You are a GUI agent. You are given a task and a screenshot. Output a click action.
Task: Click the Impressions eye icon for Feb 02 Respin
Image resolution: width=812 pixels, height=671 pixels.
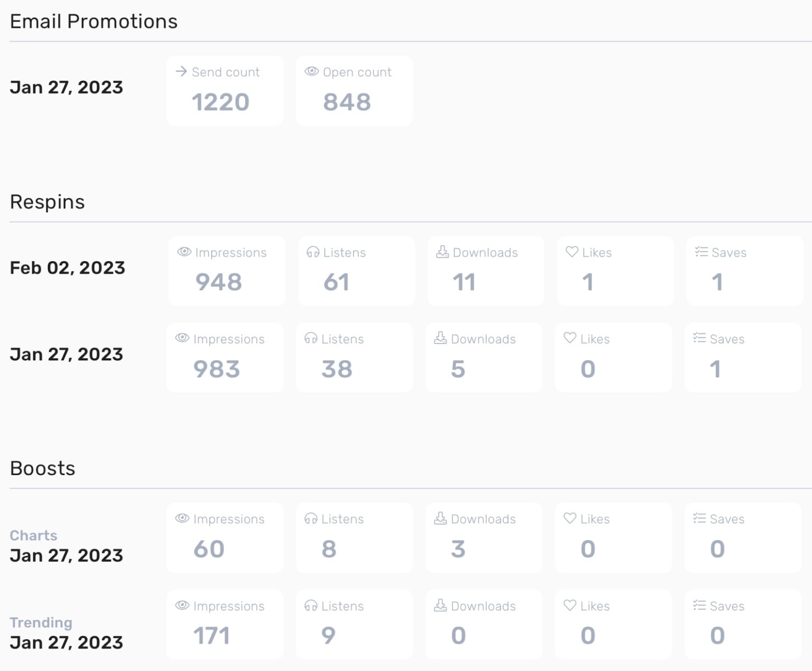click(184, 252)
